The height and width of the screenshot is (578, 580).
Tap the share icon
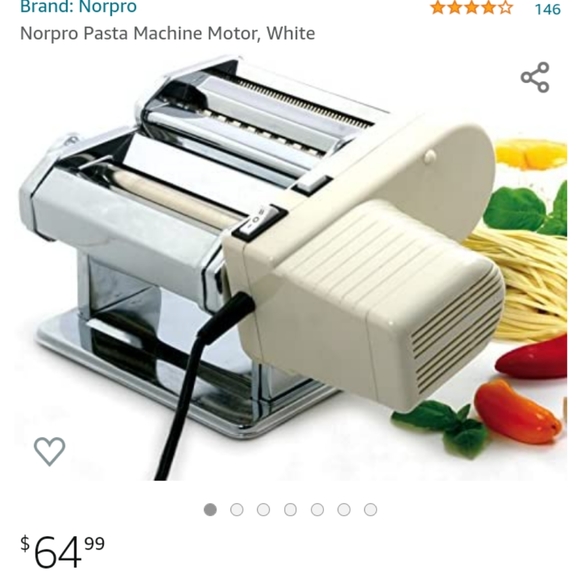pos(535,77)
